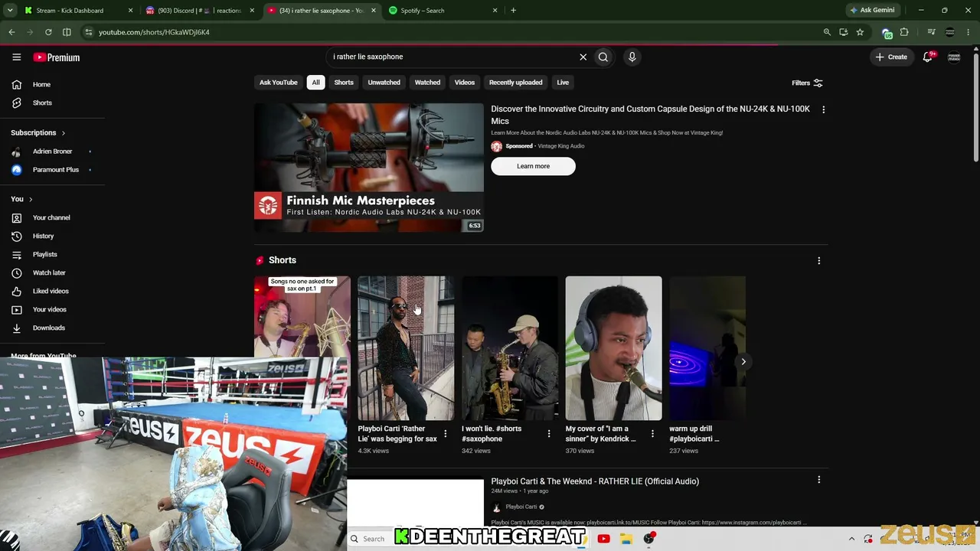Open the zoom level icon in address bar
The image size is (980, 551).
pos(827,32)
